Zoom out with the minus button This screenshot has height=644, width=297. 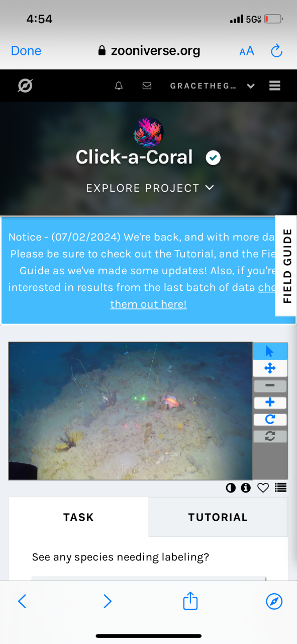coord(270,386)
